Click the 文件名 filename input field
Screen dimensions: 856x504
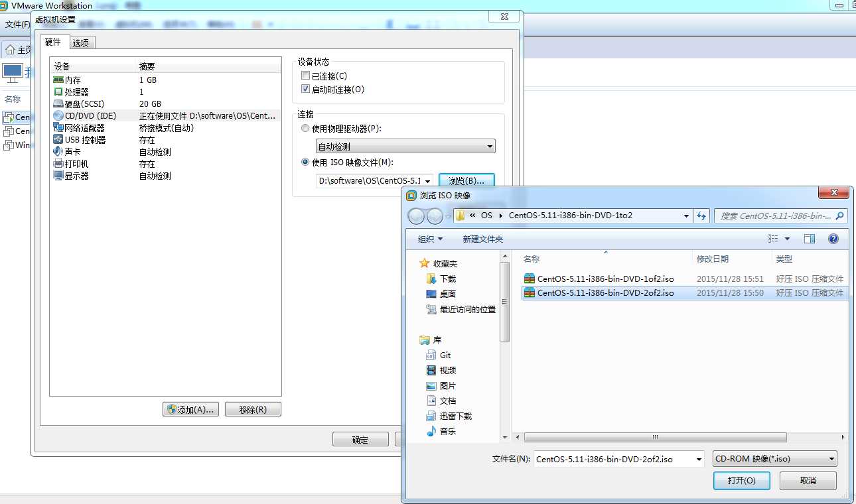(614, 459)
